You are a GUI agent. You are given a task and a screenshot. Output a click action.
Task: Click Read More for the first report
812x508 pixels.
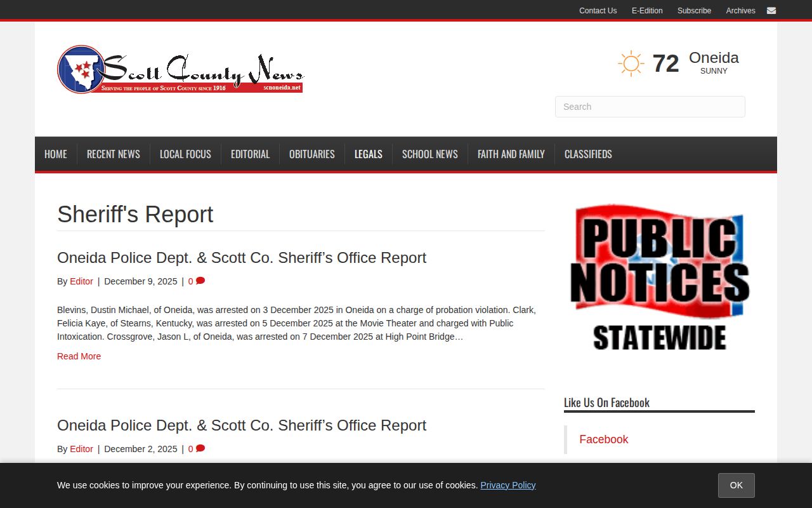point(79,356)
